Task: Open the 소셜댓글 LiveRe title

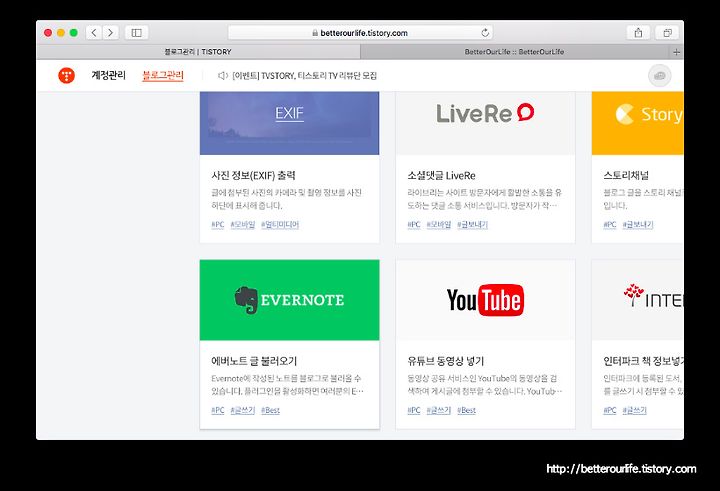Action: tap(441, 175)
